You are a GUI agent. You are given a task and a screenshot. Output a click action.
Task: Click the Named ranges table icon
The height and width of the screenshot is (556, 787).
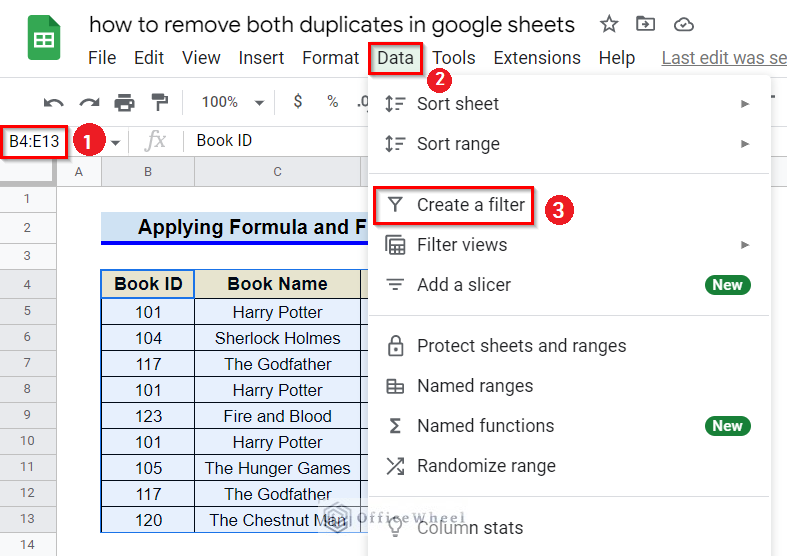395,386
